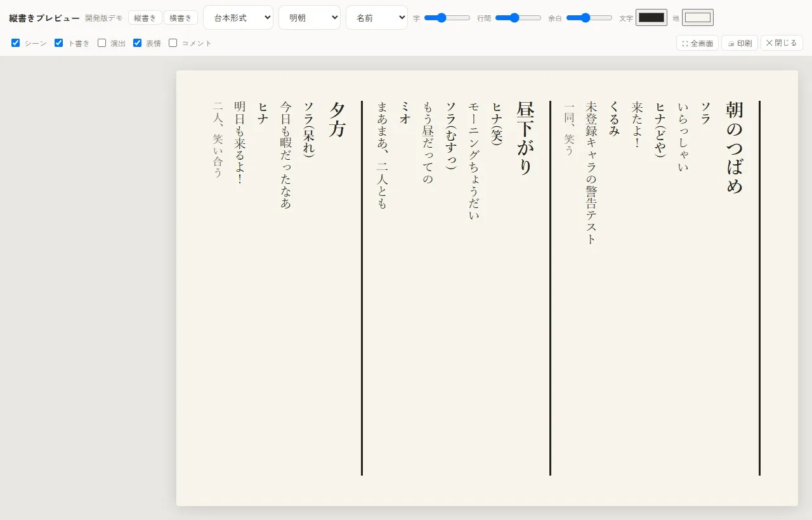Uncheck the 表情 checkbox
Screen dimensions: 812x520
click(x=138, y=43)
